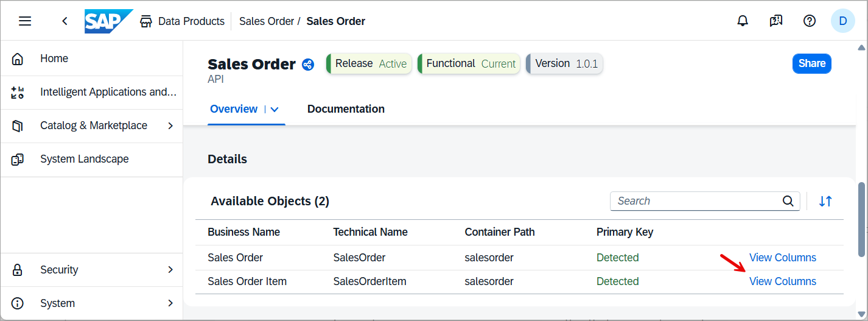
Task: View Columns for Sales Order row
Action: click(783, 258)
